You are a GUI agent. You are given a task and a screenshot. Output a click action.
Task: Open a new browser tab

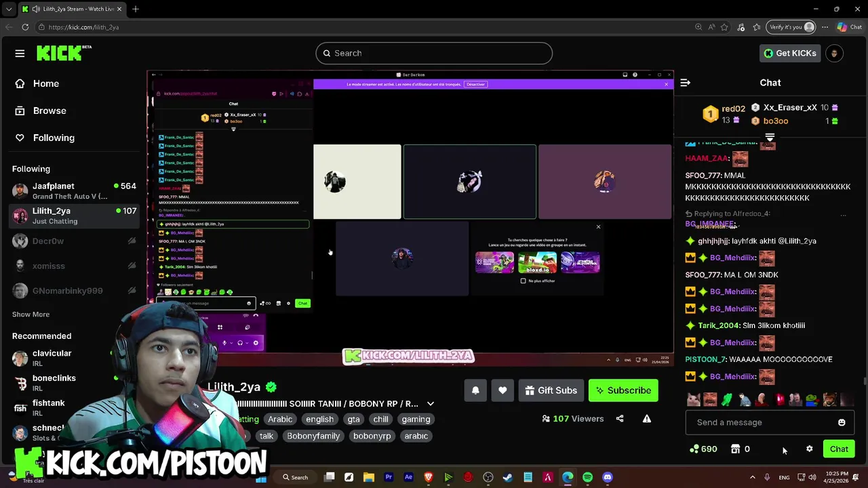pyautogui.click(x=135, y=9)
